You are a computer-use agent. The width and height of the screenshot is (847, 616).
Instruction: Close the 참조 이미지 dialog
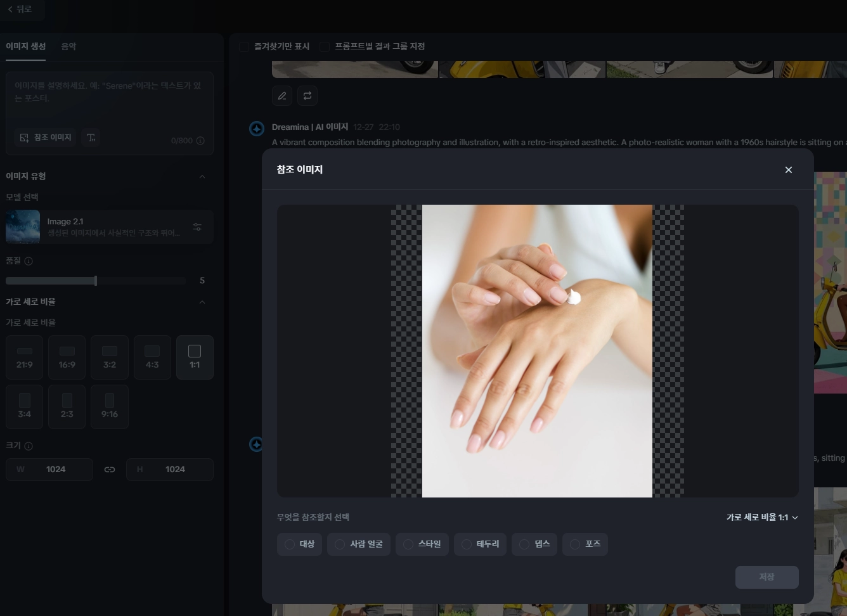(789, 170)
